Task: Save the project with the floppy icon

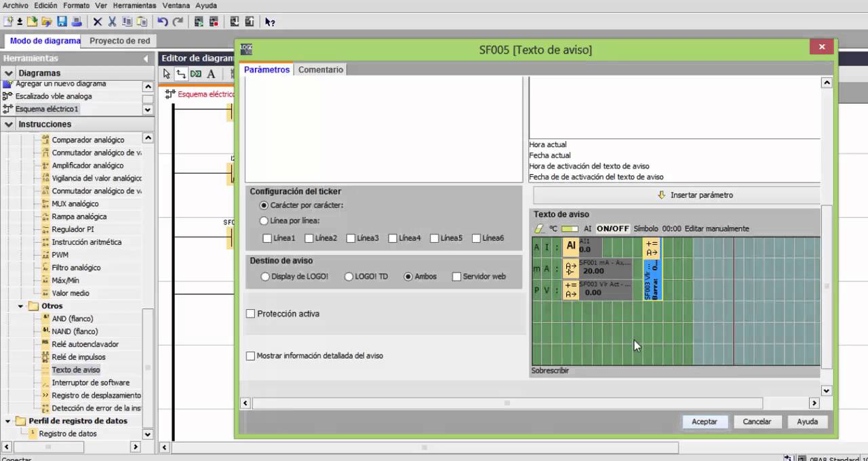Action: click(62, 22)
